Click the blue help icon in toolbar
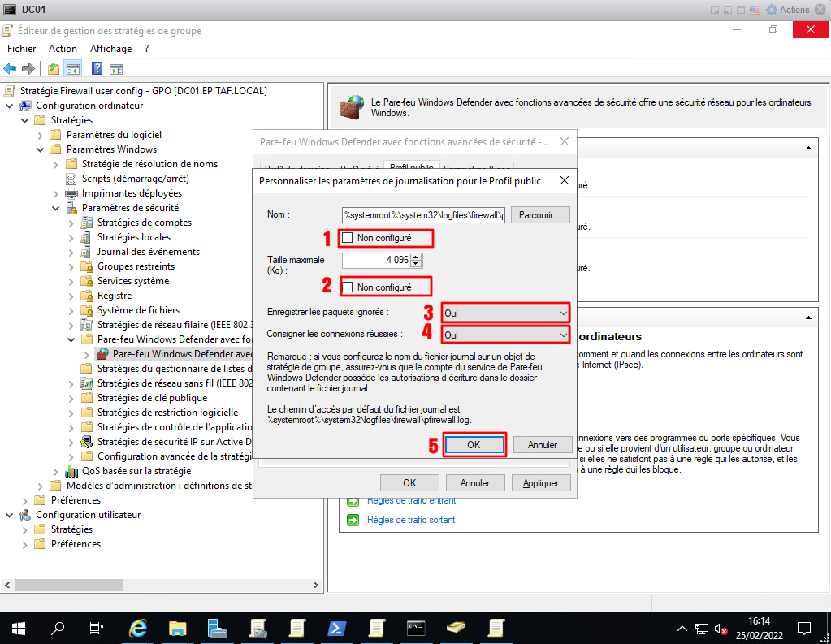Image resolution: width=831 pixels, height=644 pixels. tap(97, 69)
